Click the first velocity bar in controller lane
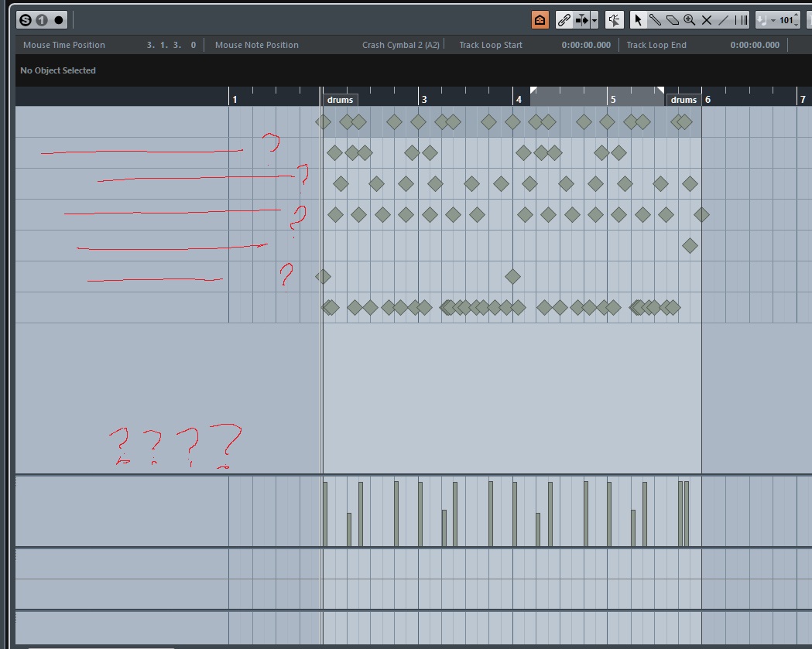The width and height of the screenshot is (812, 649). tap(325, 514)
